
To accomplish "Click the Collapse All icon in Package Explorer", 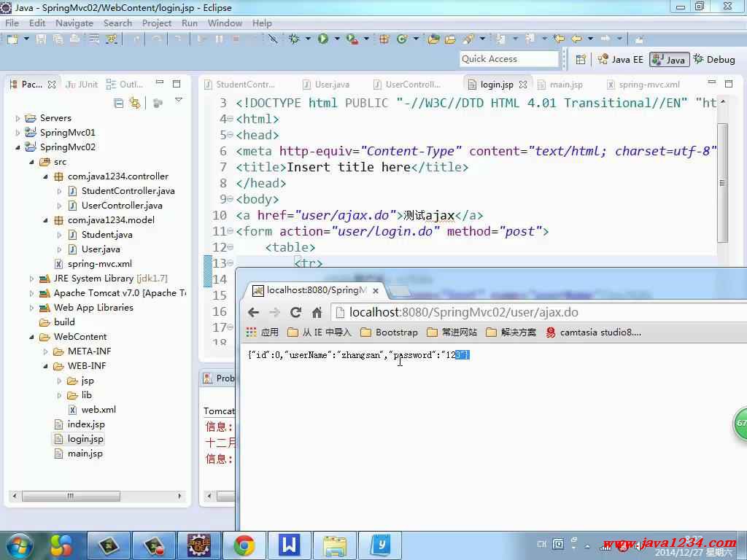I will click(119, 103).
